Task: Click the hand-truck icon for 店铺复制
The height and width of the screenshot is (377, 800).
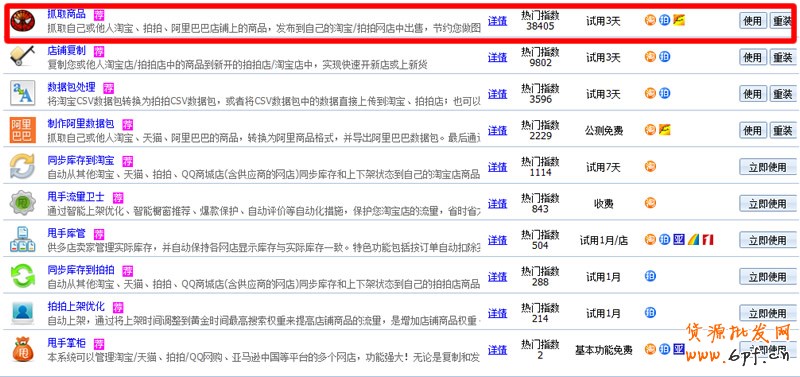Action: 22,57
